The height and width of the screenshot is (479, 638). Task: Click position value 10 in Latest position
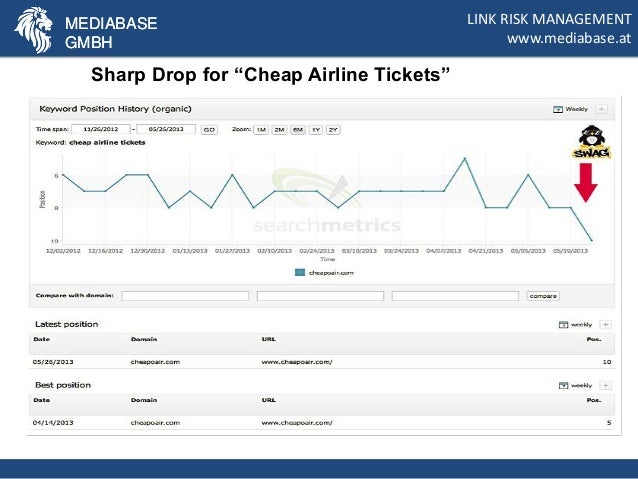point(607,362)
